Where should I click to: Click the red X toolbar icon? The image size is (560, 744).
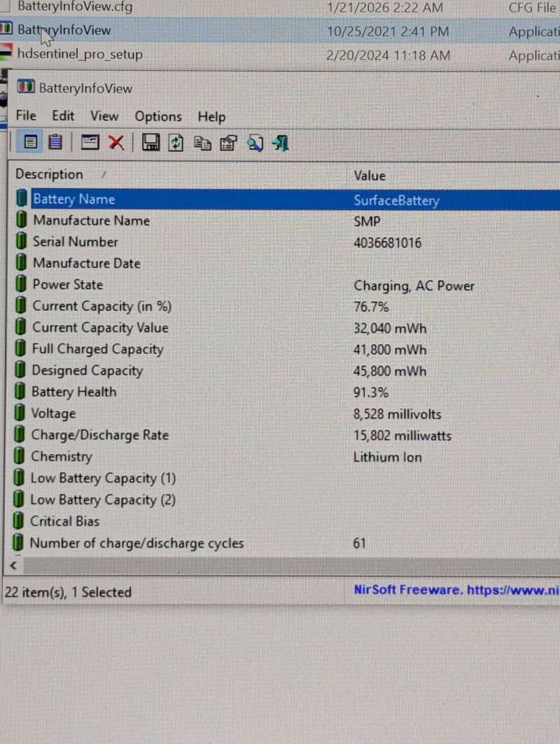click(116, 143)
